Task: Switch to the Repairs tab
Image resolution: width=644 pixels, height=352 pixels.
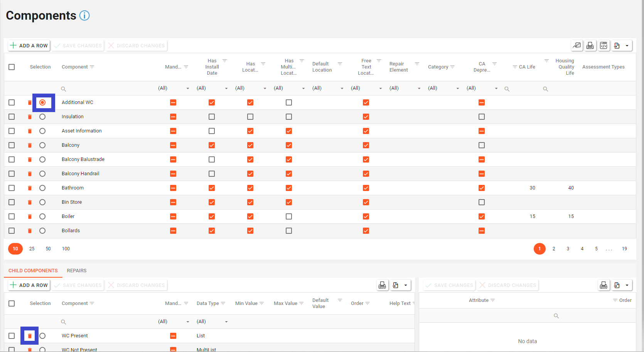Action: pyautogui.click(x=77, y=271)
